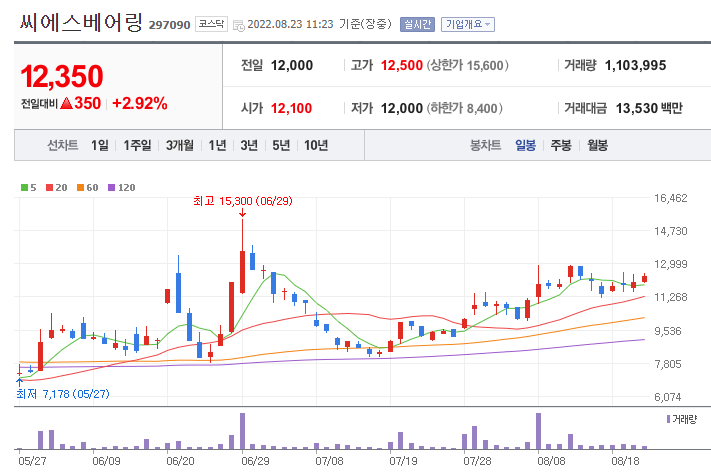The image size is (711, 473).
Task: Select the 1년 line chart period
Action: pyautogui.click(x=217, y=146)
